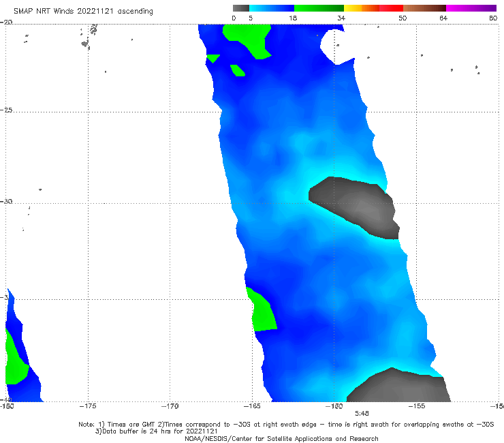Screen dimensions: 504x443
Task: Click the color bar label '50'
Action: [x=403, y=18]
